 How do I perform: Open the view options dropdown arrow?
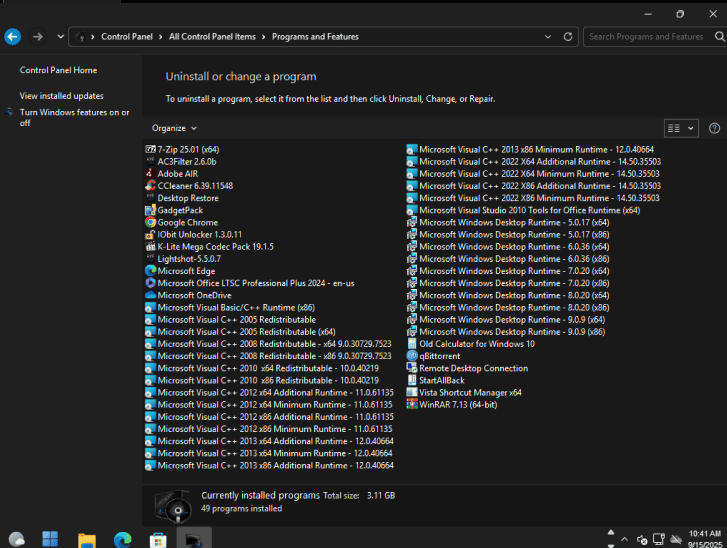click(x=690, y=128)
